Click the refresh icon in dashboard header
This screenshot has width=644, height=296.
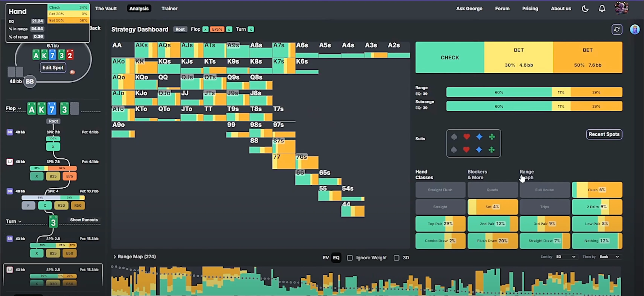(x=617, y=30)
